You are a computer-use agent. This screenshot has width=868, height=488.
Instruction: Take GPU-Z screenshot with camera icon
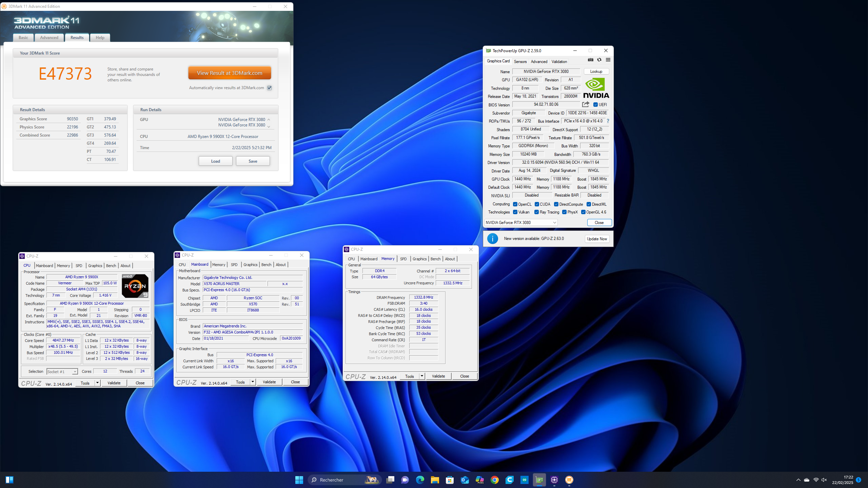(591, 60)
